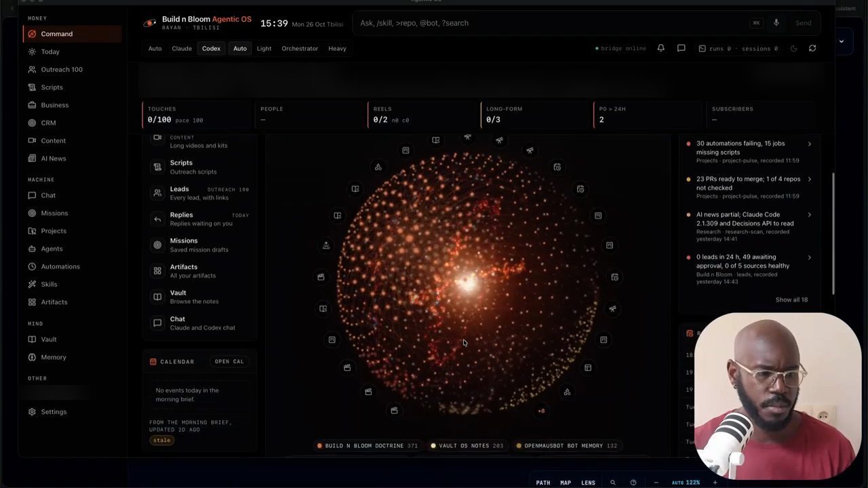Open help via the question mark icon
This screenshot has width=868, height=488.
coord(633,483)
